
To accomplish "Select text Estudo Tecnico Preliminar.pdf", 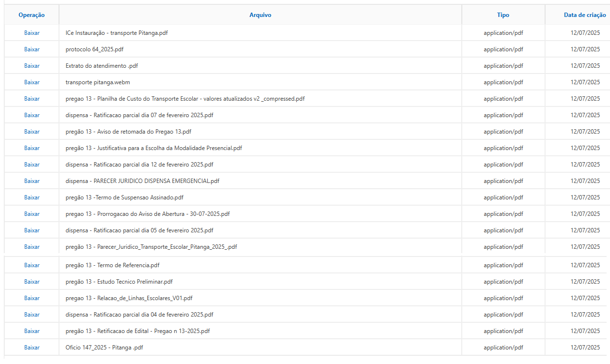I will pyautogui.click(x=135, y=282).
